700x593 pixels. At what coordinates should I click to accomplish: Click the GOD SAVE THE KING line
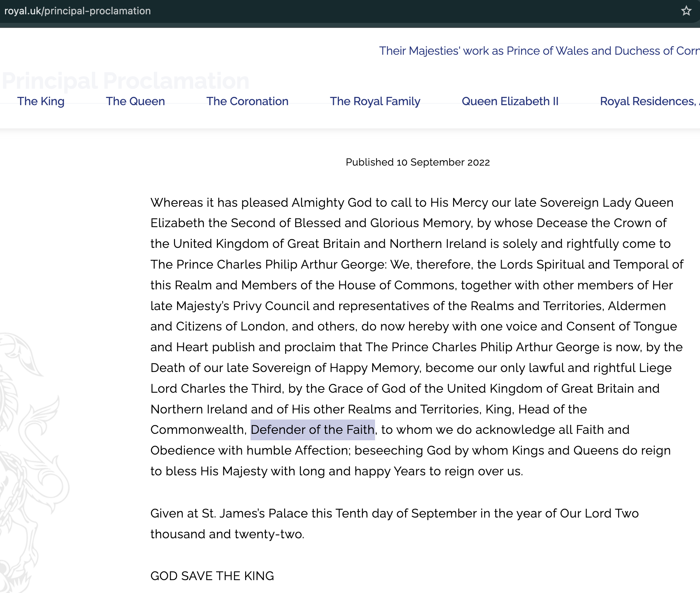tap(212, 576)
